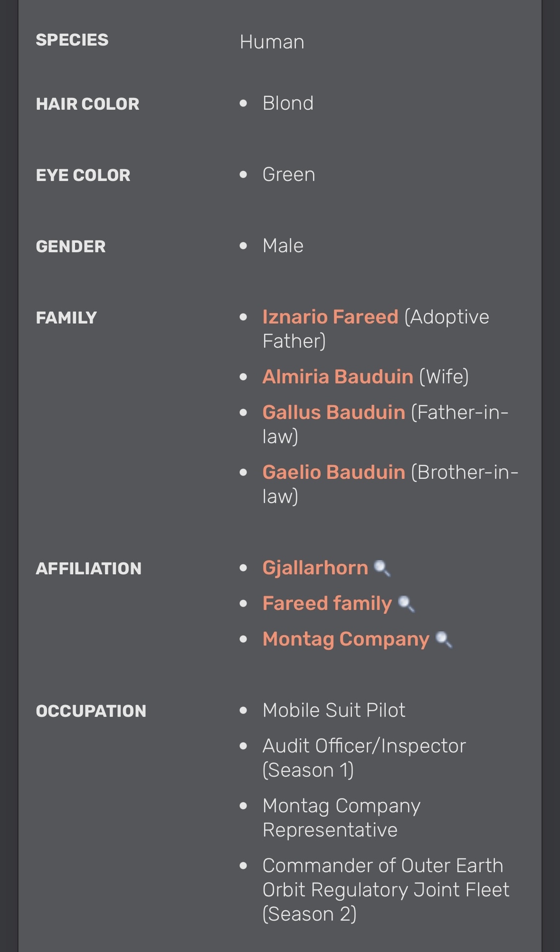This screenshot has height=952, width=560.
Task: Open Almiria Bauduin's page link
Action: [337, 377]
